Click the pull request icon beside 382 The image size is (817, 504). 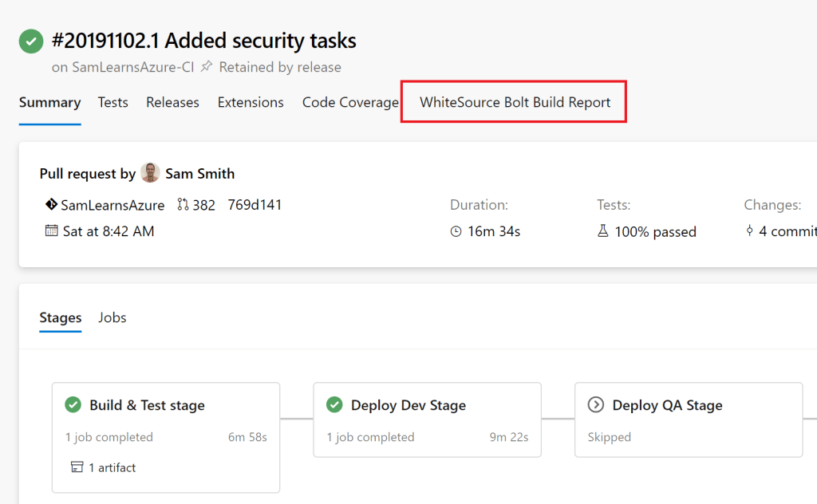click(x=183, y=205)
